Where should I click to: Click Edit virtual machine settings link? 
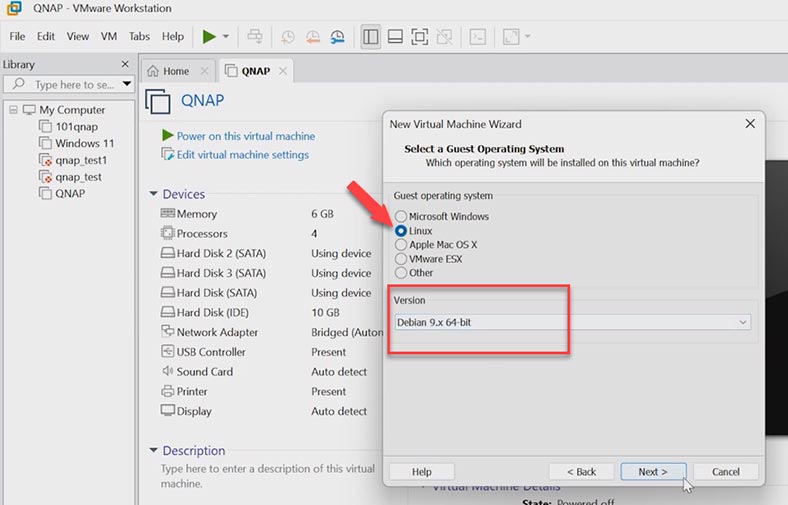(243, 155)
